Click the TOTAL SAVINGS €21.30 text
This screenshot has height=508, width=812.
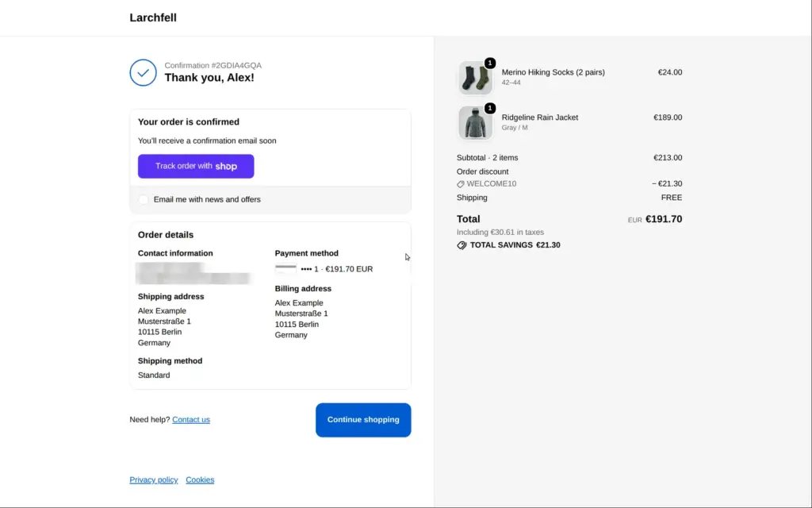click(x=515, y=245)
